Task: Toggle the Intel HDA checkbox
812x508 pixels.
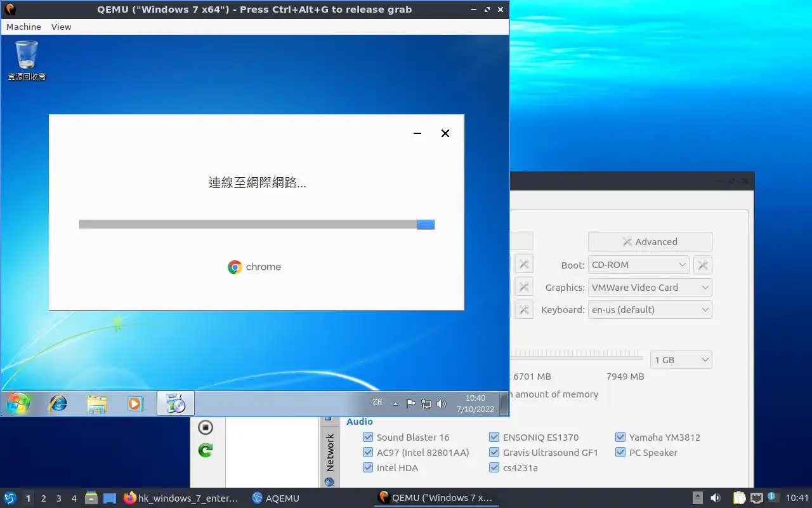Action: [368, 468]
